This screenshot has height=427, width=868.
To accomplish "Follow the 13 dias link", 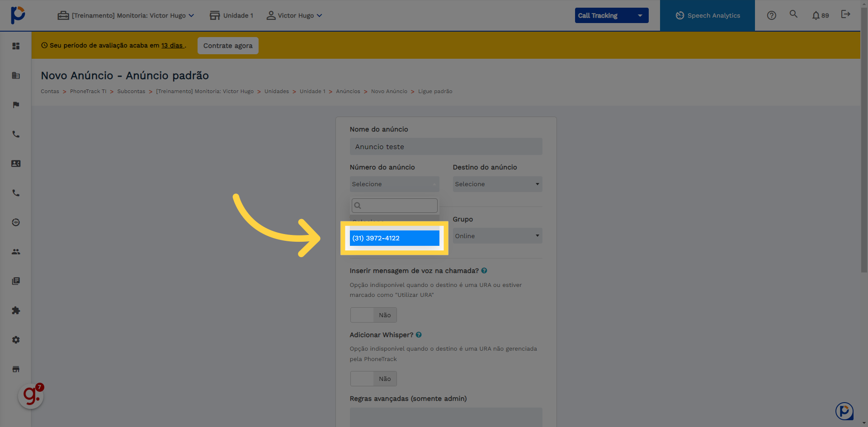I will (x=173, y=46).
